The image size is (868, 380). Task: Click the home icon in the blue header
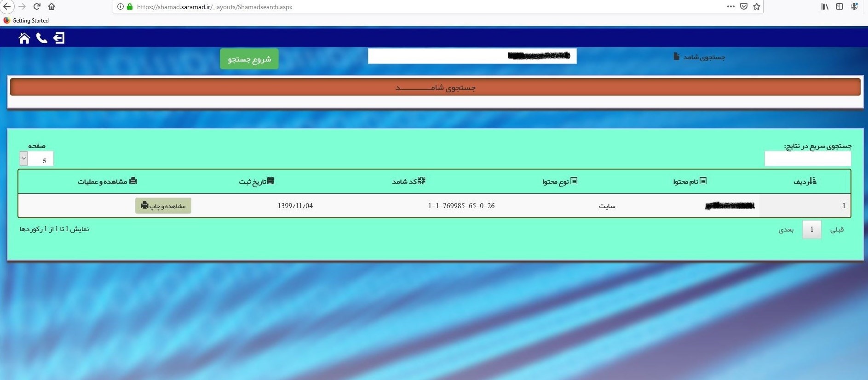tap(24, 38)
